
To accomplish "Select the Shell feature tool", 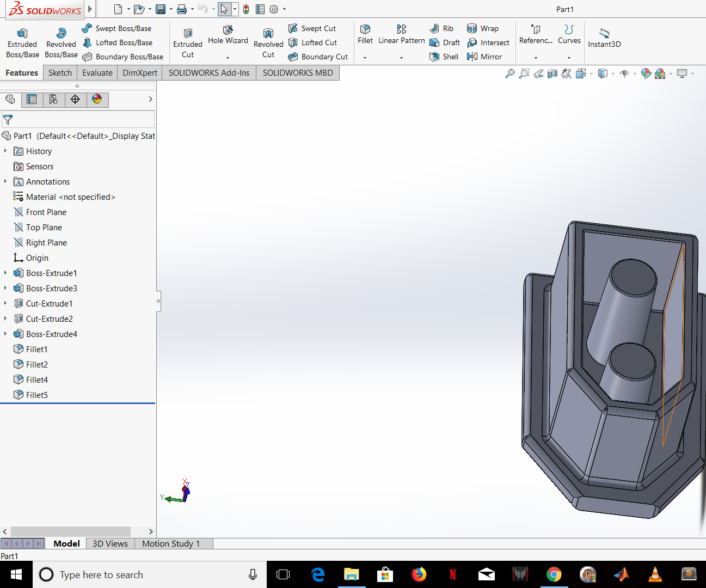I will [444, 57].
